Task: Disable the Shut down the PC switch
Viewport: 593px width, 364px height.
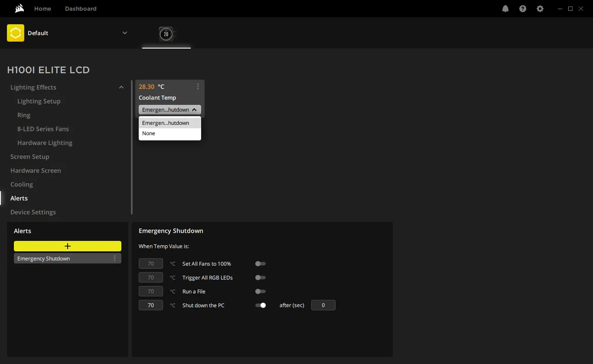Action: point(260,305)
